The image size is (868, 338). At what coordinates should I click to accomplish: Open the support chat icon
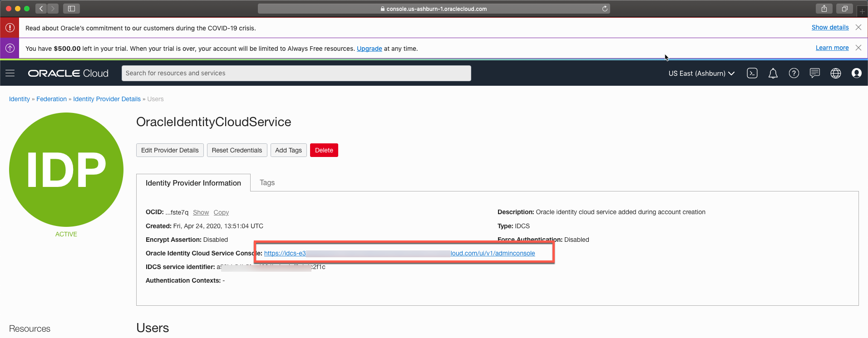click(814, 73)
